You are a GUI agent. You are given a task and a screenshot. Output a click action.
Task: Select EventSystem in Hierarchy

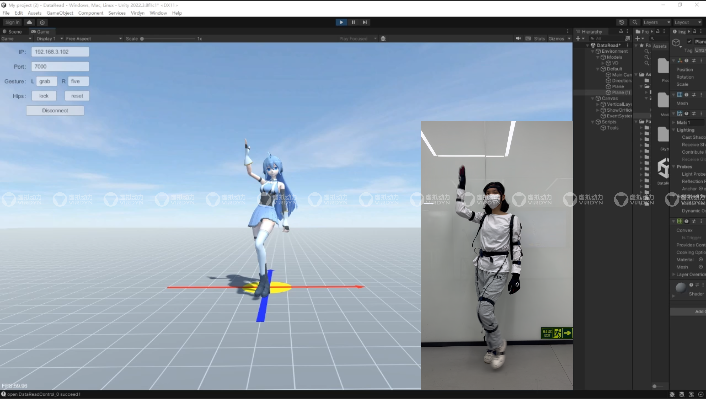click(x=617, y=116)
